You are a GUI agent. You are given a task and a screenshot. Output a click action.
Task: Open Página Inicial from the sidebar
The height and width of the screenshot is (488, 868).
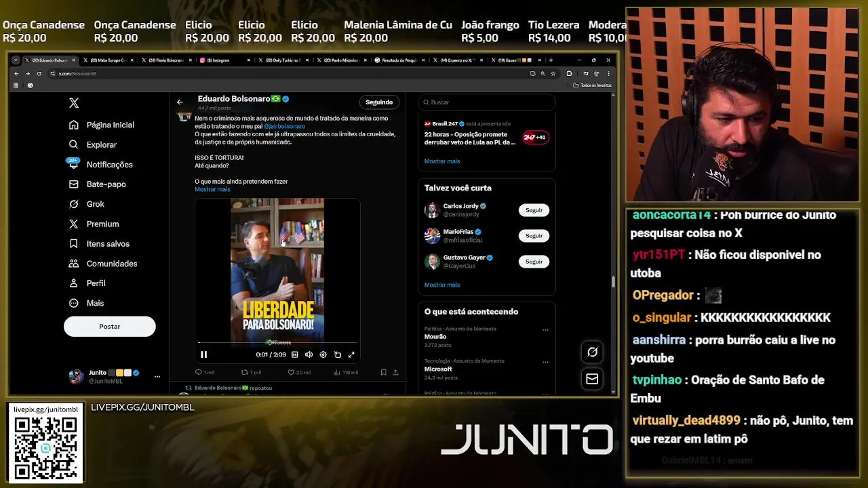coord(102,125)
